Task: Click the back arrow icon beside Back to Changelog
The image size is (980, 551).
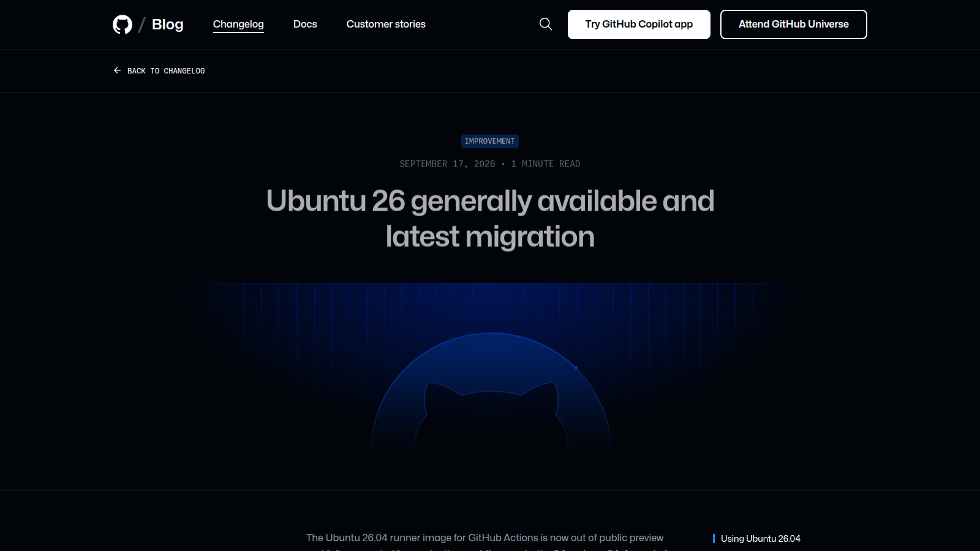Action: click(117, 70)
